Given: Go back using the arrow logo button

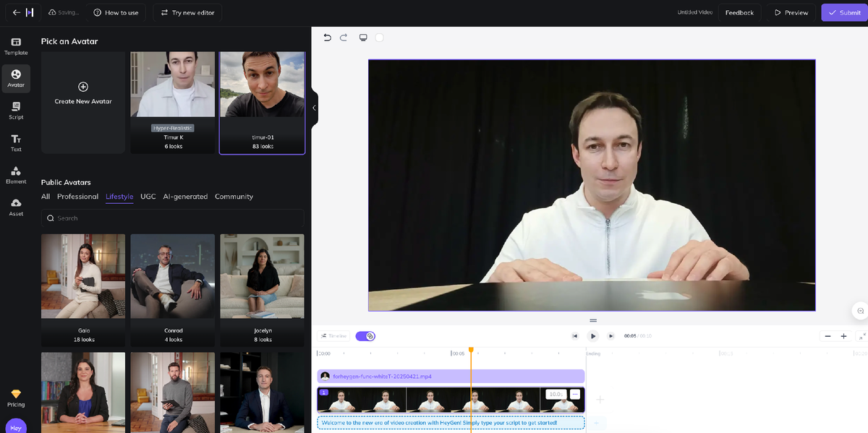Looking at the screenshot, I should 22,12.
